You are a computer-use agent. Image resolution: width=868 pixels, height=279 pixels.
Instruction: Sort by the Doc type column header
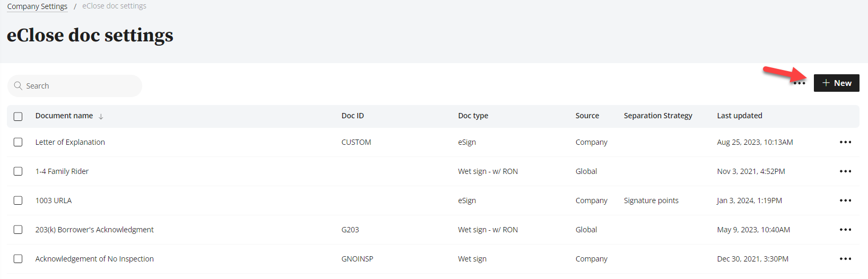point(473,116)
